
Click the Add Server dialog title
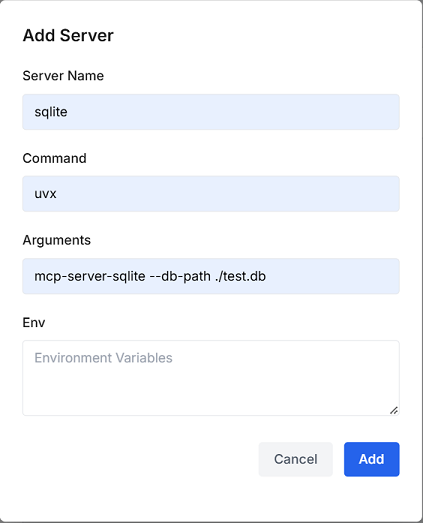(x=68, y=35)
